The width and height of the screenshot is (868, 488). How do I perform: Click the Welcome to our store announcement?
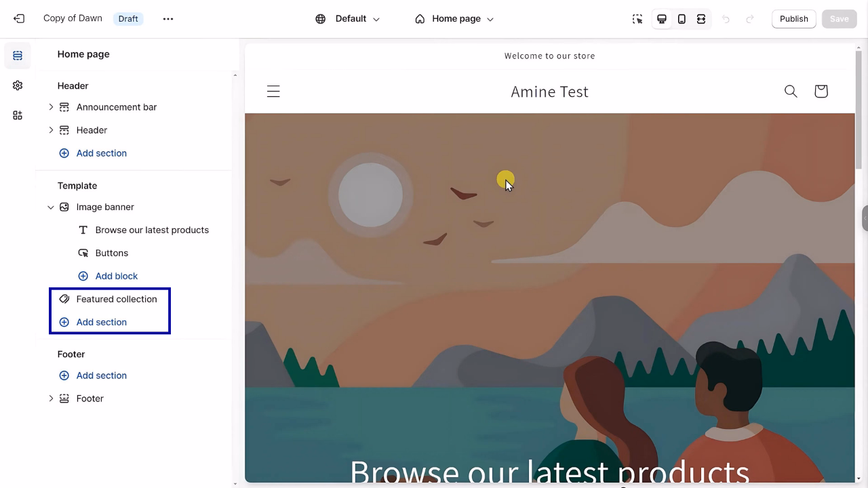[x=549, y=56]
